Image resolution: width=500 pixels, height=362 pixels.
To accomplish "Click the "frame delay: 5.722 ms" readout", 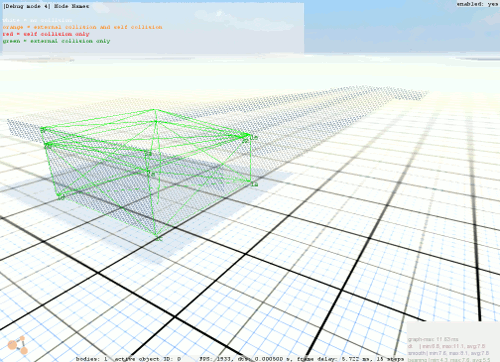I will pyautogui.click(x=333, y=359).
